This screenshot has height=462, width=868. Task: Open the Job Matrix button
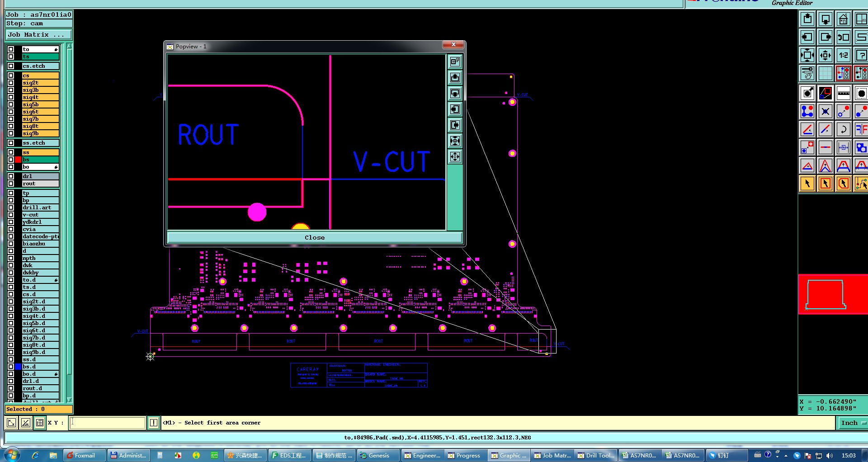coord(38,35)
